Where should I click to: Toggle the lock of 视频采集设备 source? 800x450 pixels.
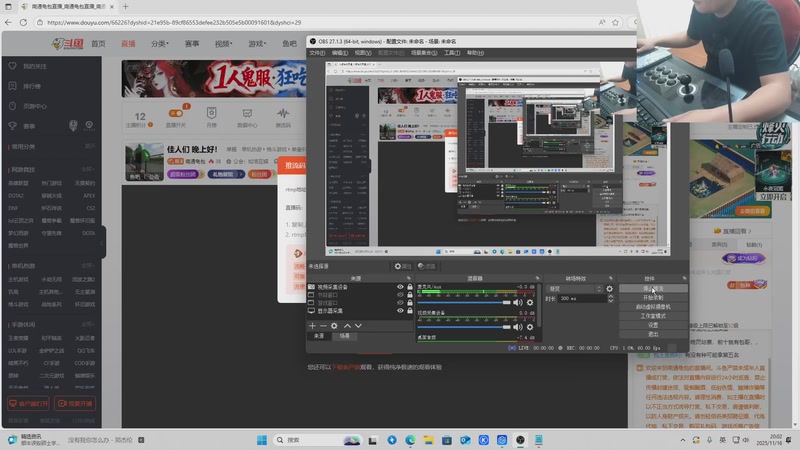pos(410,287)
